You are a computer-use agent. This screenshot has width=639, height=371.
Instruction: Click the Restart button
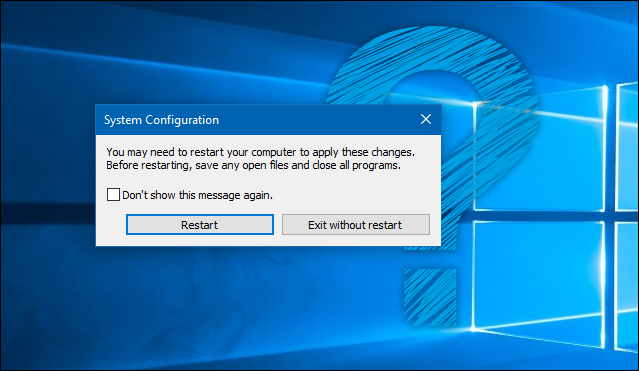pos(200,225)
